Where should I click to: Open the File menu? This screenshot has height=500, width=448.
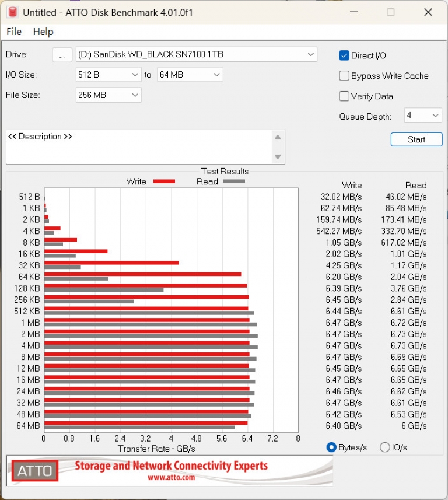click(14, 32)
